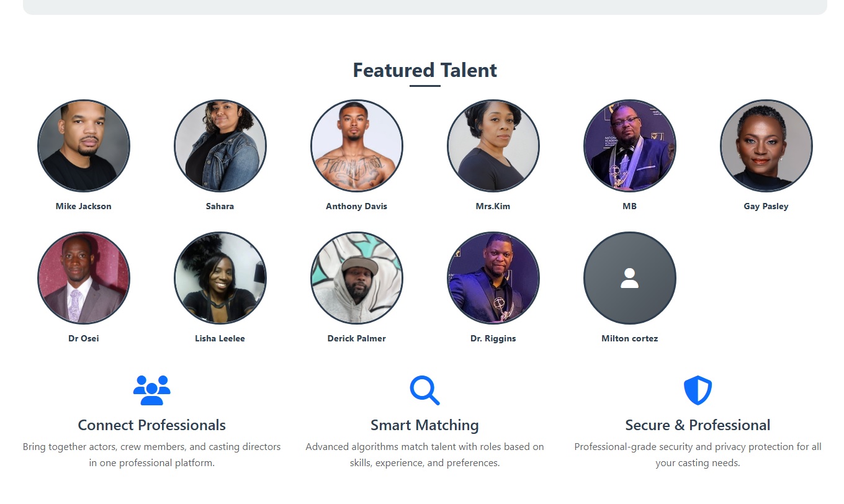Open Dr. Riggins's profile photo

493,278
